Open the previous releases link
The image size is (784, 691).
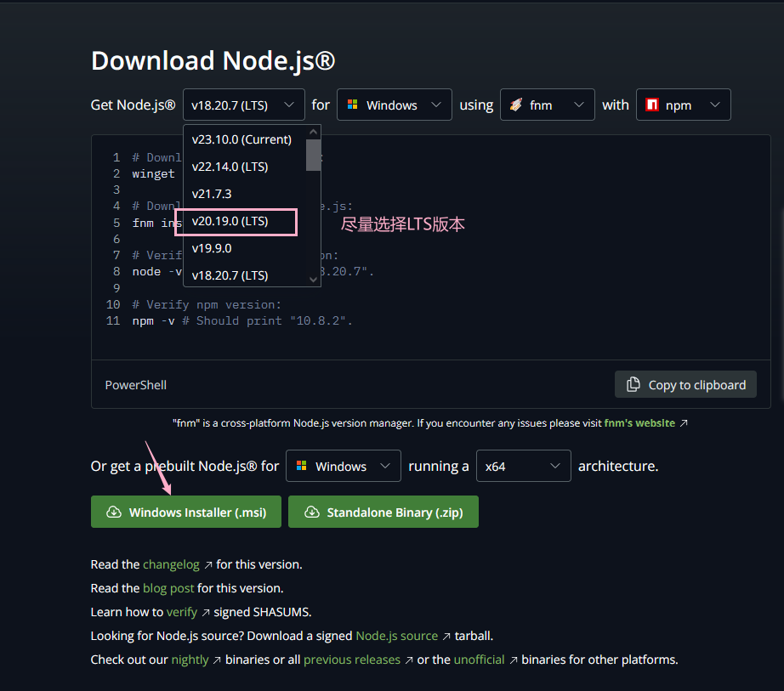click(x=352, y=660)
